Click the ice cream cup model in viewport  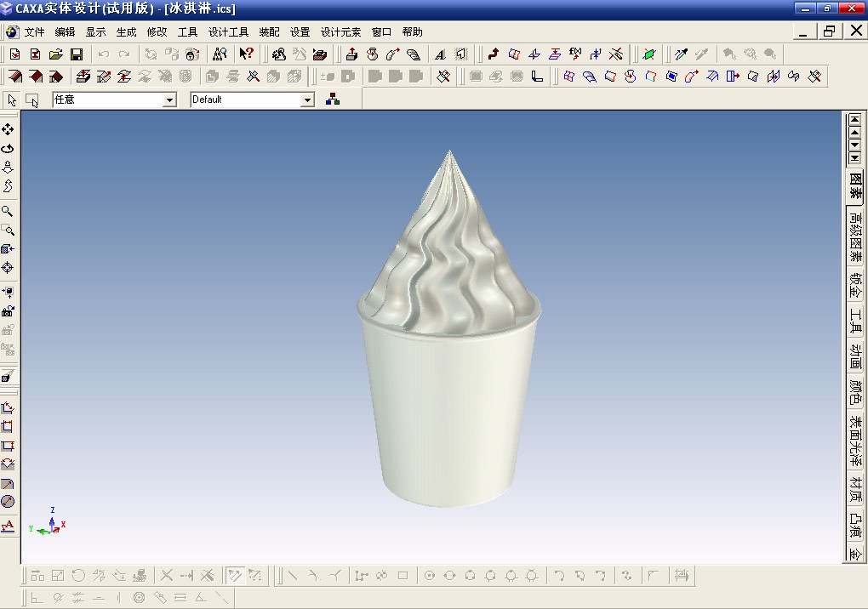tap(449, 328)
